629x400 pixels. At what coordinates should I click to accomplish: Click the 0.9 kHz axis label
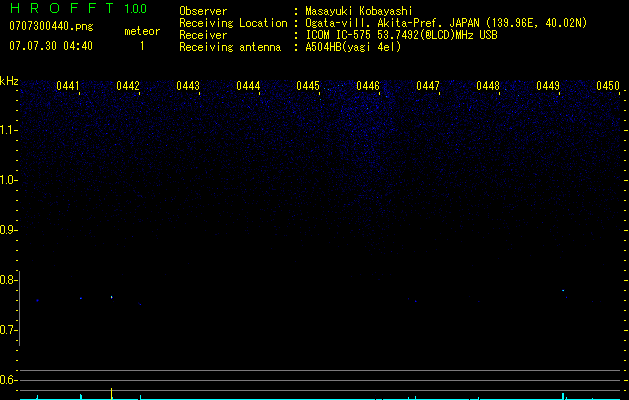[9, 230]
